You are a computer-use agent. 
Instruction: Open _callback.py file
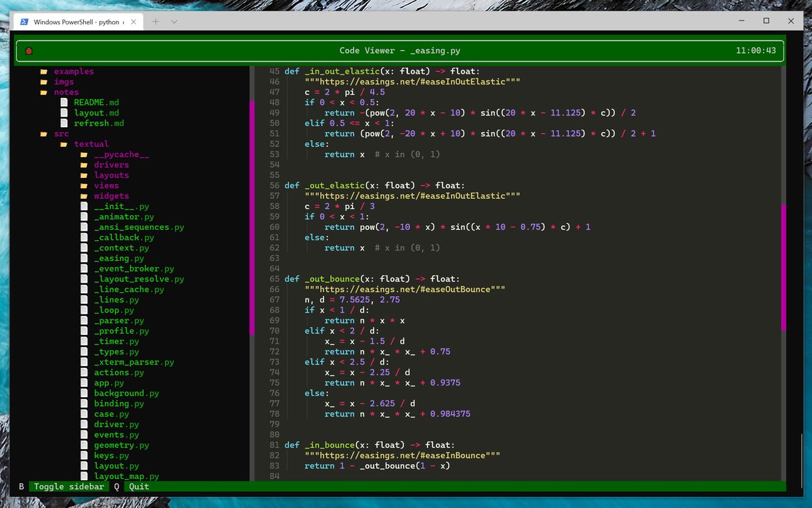click(x=124, y=237)
